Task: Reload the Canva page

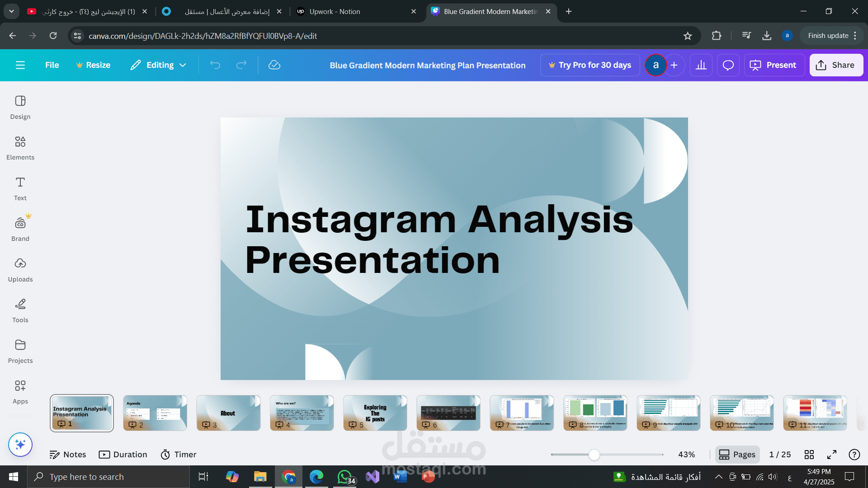Action: pyautogui.click(x=53, y=36)
